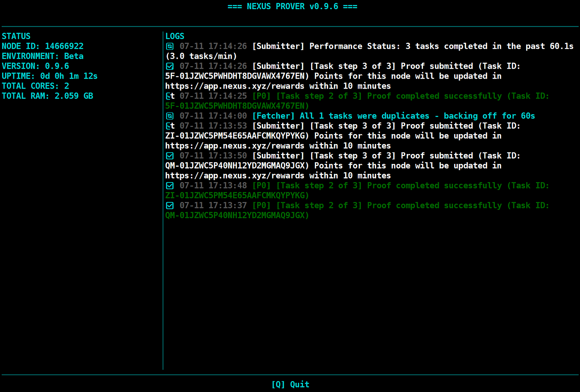The width and height of the screenshot is (580, 392).
Task: Click the checkmark icon on the 17:13:48 proof completed log
Action: point(170,185)
